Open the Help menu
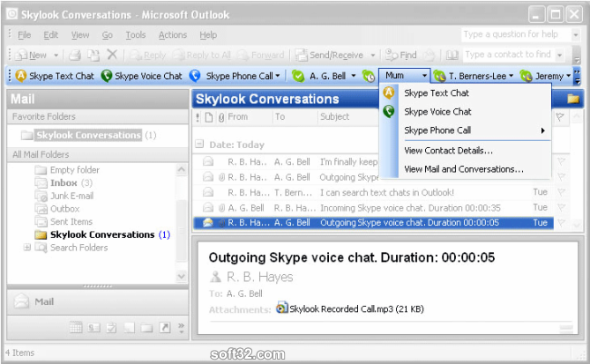This screenshot has height=364, width=590. coord(208,35)
